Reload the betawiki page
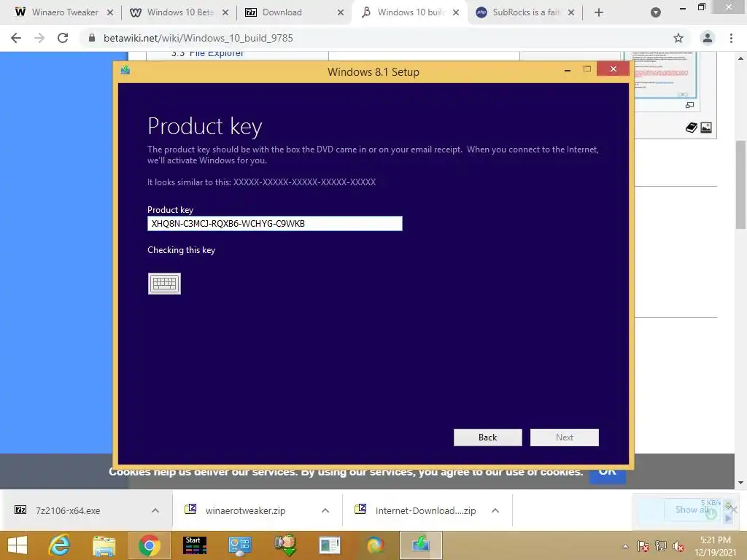The image size is (747, 560). tap(63, 38)
